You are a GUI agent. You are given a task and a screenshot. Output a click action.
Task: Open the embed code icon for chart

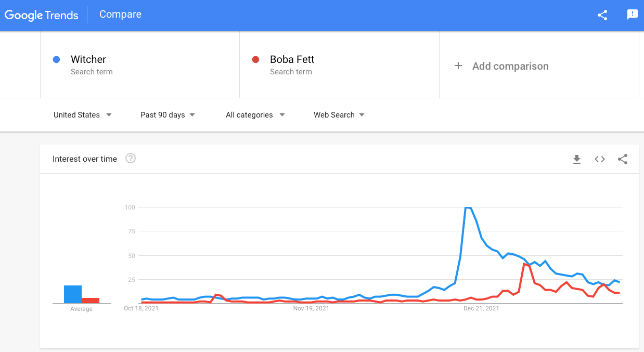pos(600,159)
